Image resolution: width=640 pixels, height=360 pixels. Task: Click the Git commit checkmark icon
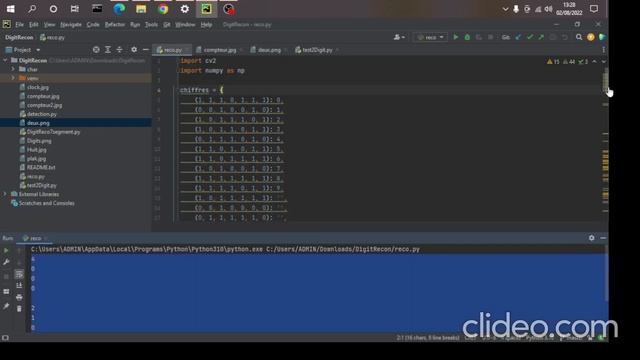[530, 37]
